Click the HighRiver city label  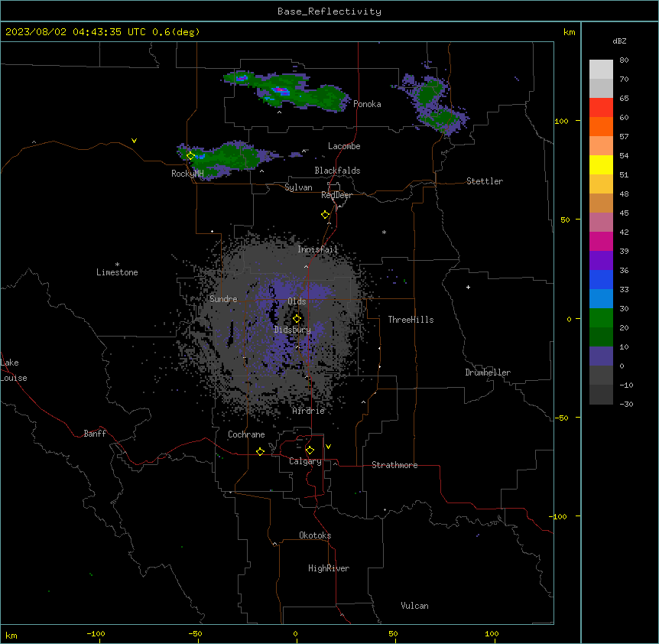pos(329,568)
